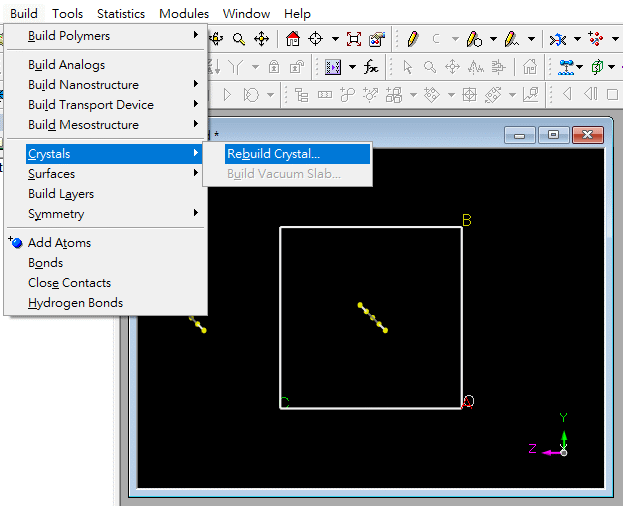Click the center molecule in the lattice
This screenshot has width=623, height=506.
click(x=372, y=317)
